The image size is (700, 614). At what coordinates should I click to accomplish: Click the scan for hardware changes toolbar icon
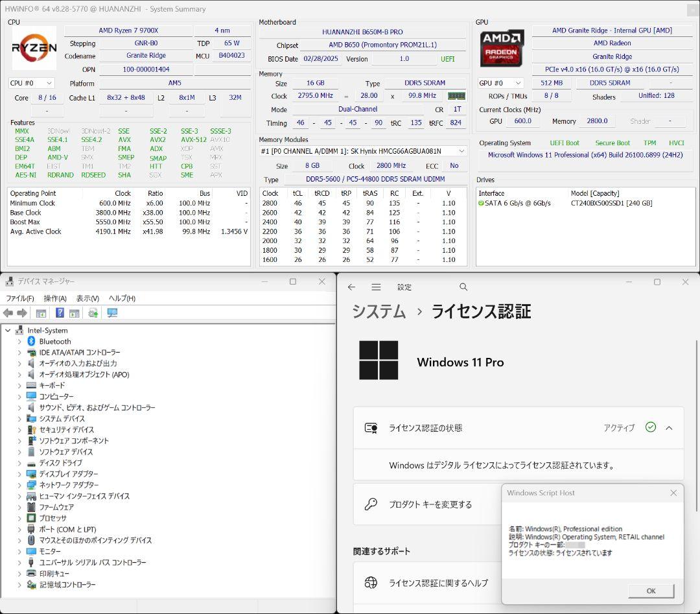(93, 313)
